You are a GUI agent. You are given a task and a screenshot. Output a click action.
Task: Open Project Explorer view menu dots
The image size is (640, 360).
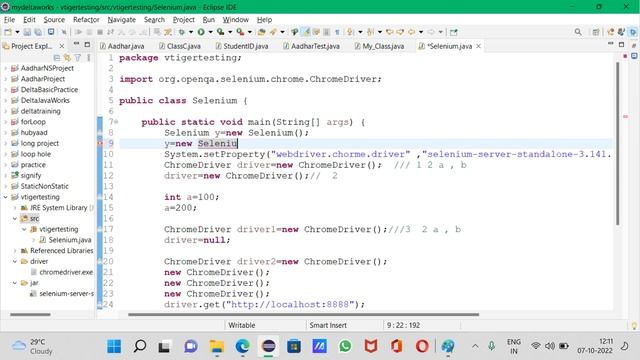[89, 58]
